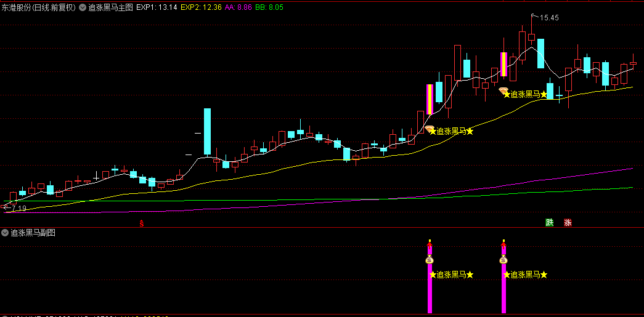Click the EXP2: 12.36 value
The width and height of the screenshot is (644, 317).
[202, 7]
